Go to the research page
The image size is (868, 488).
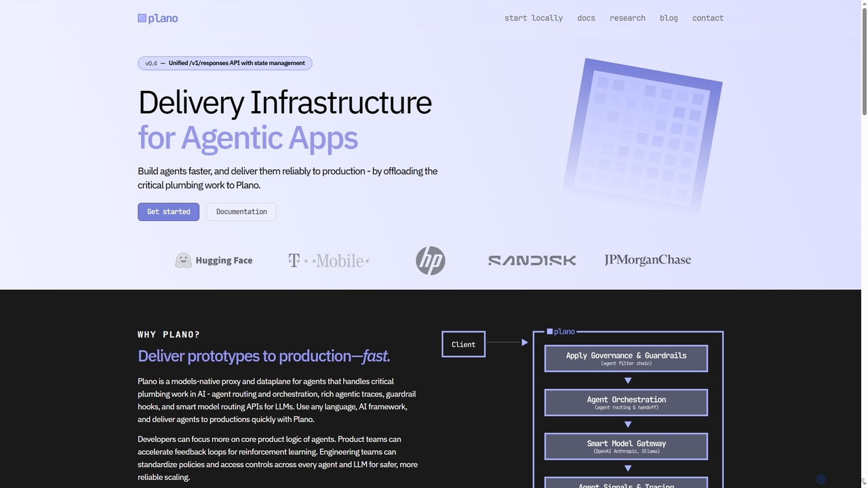click(627, 18)
